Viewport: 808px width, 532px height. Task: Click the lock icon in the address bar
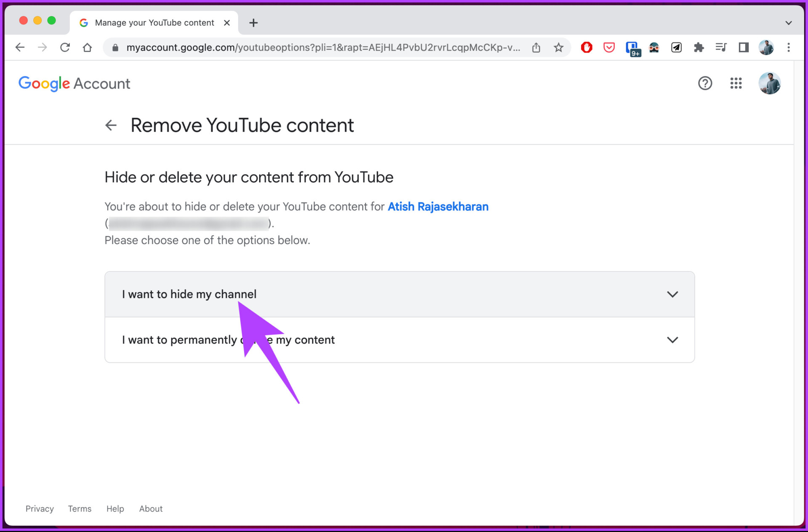[x=115, y=48]
